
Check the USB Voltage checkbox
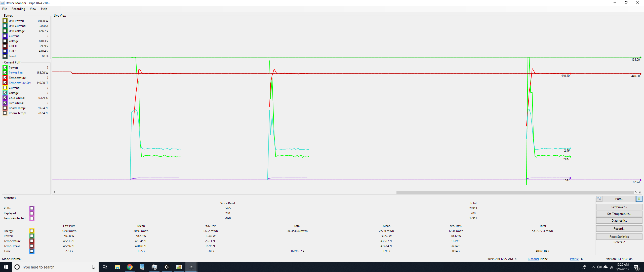point(5,31)
